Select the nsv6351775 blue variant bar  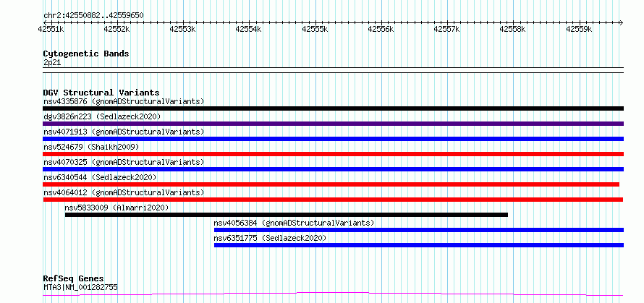click(418, 245)
